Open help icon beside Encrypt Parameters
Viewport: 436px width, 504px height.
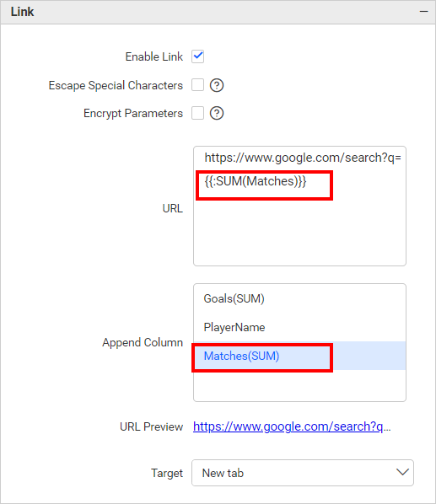[217, 113]
